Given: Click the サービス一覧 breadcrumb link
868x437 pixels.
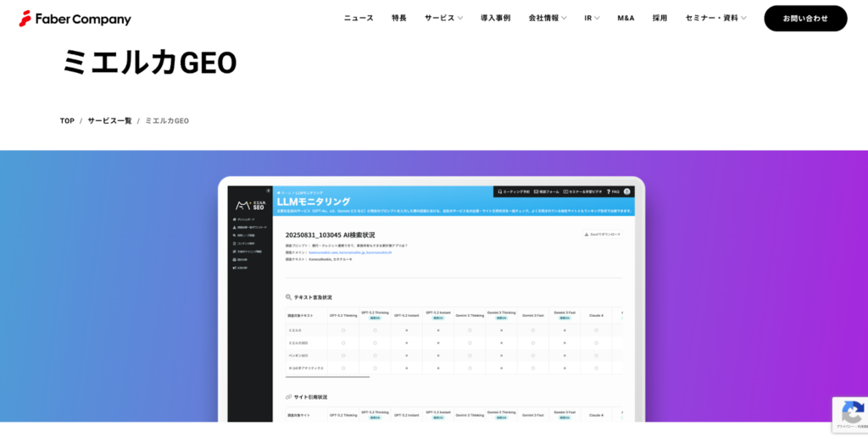Looking at the screenshot, I should (109, 121).
